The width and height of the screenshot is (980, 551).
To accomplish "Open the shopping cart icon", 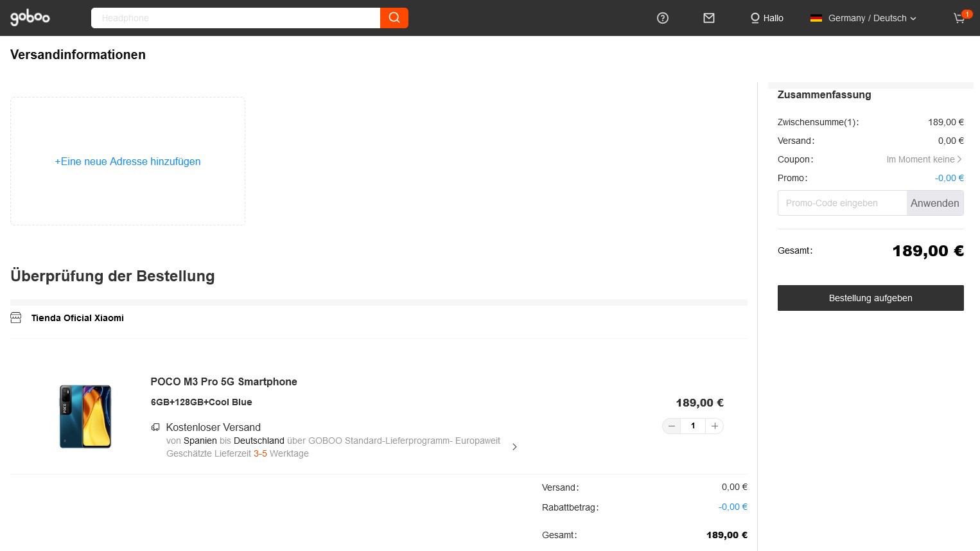I will [959, 18].
